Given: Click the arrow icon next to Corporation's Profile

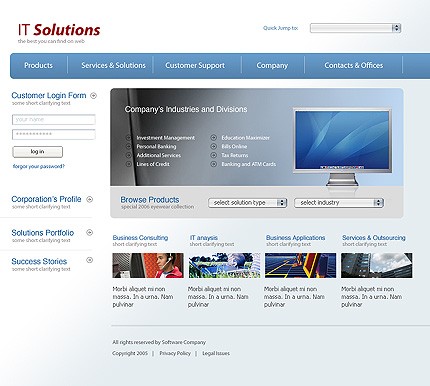Looking at the screenshot, I should 89,199.
